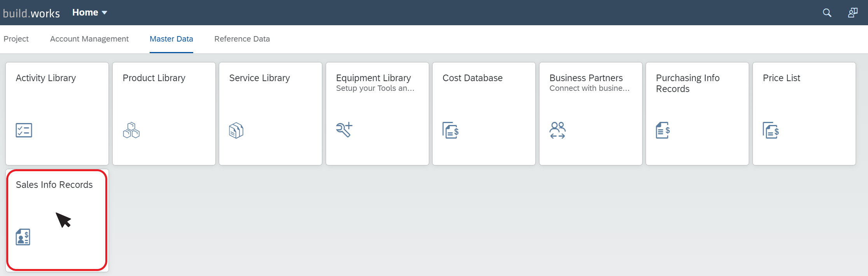Click the Business Partners people icon

tap(557, 130)
